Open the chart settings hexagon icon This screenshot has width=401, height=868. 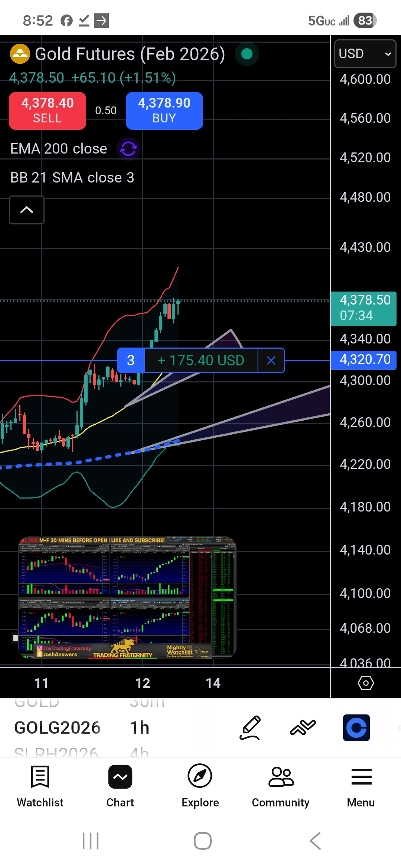click(x=366, y=683)
